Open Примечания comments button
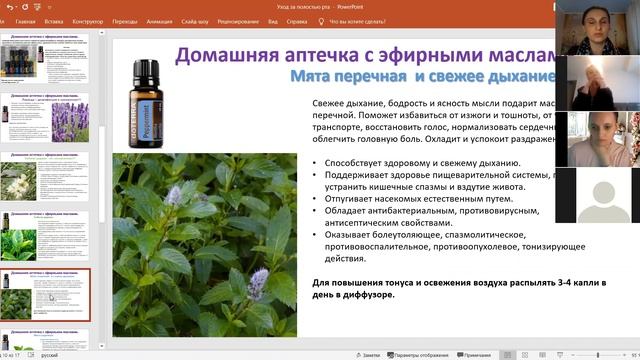640x360 pixels. point(474,355)
